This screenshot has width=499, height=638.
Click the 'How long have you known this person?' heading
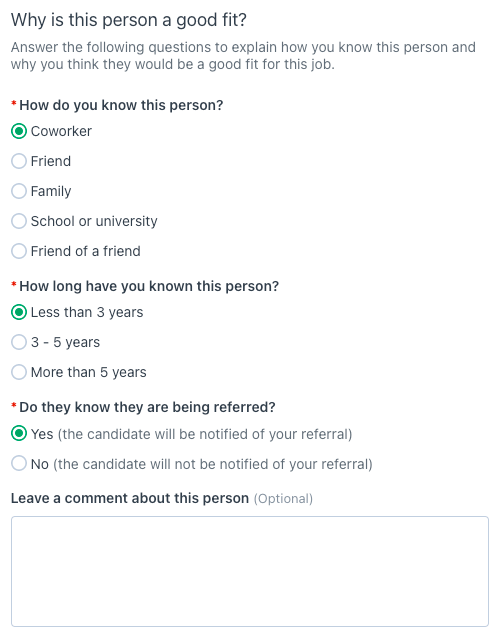coord(149,286)
